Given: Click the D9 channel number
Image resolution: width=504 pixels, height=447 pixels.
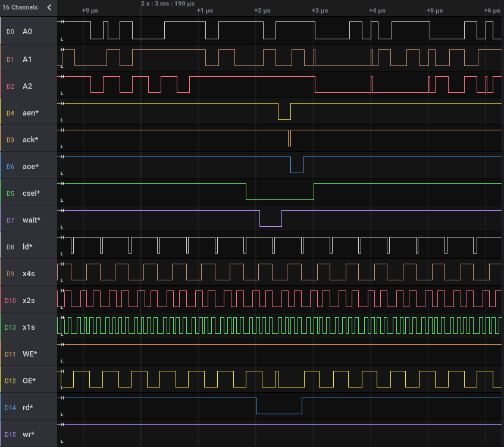Looking at the screenshot, I should [10, 274].
